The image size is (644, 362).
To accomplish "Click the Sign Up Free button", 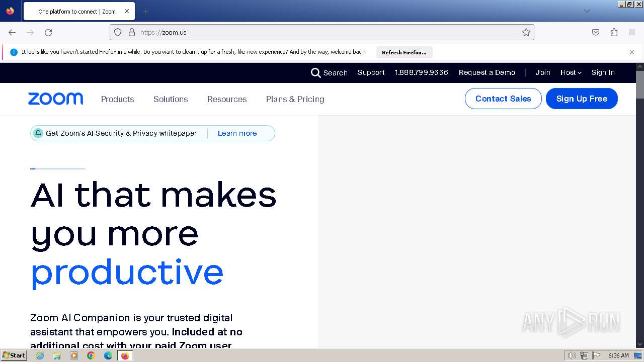I will [x=582, y=99].
